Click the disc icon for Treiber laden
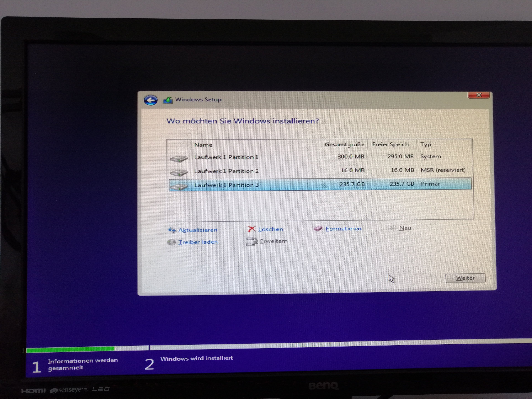 click(x=172, y=242)
